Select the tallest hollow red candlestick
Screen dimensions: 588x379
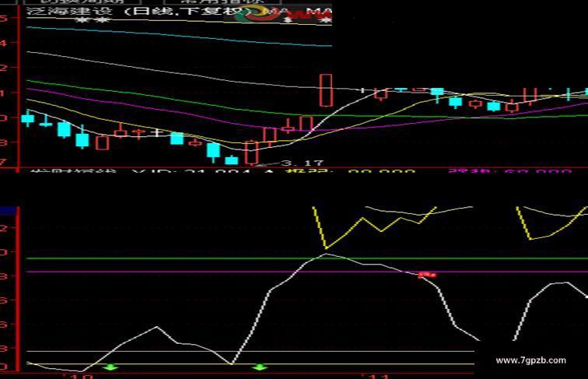pos(326,90)
